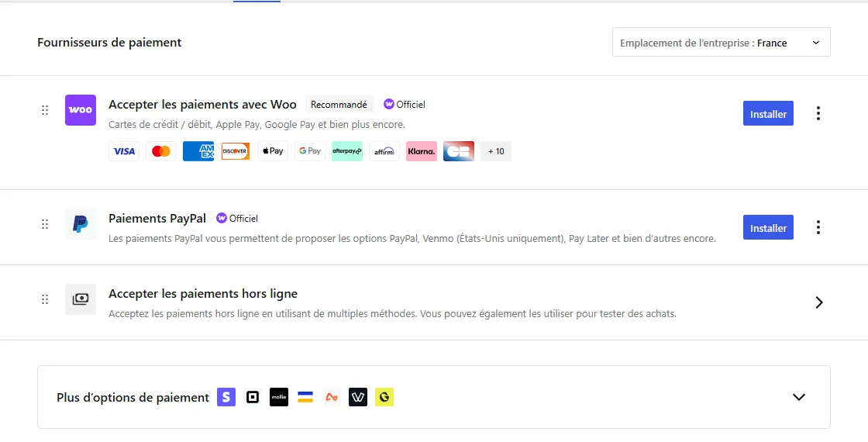The image size is (868, 442).
Task: Click the PayPal logo icon
Action: pyautogui.click(x=81, y=224)
